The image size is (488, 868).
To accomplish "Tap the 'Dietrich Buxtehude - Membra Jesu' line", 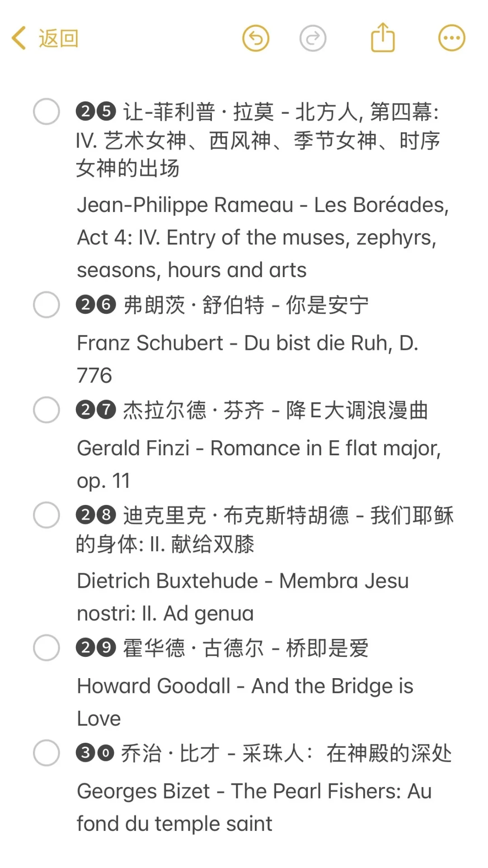I will coord(243,581).
